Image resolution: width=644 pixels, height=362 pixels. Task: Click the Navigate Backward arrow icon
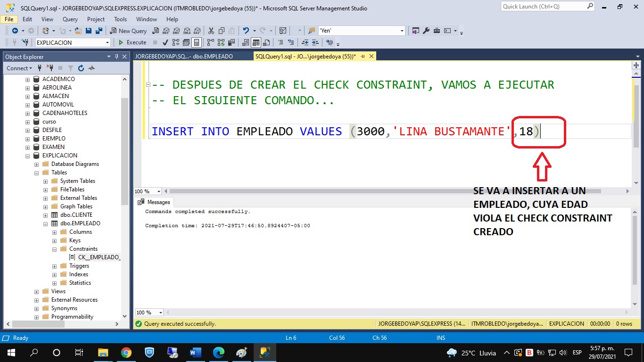tap(15, 31)
